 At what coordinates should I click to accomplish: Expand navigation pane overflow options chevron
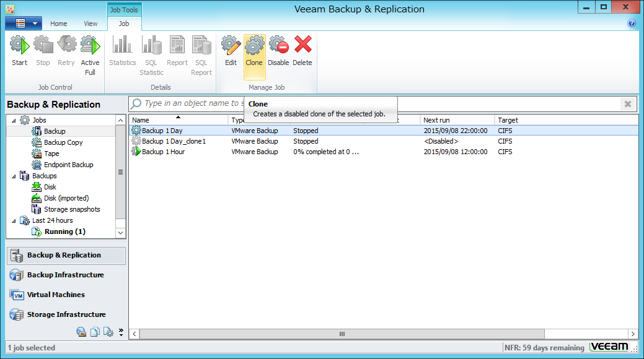121,332
